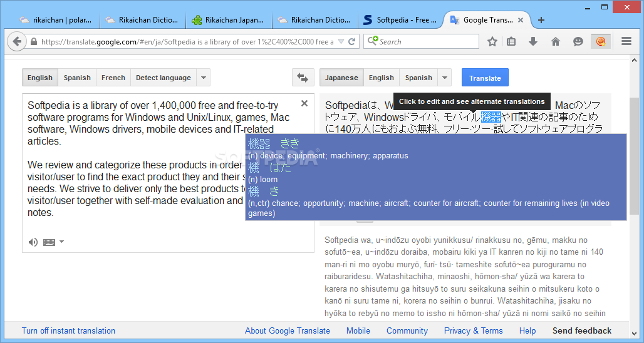
Task: Select Japanese as target language
Action: point(341,78)
